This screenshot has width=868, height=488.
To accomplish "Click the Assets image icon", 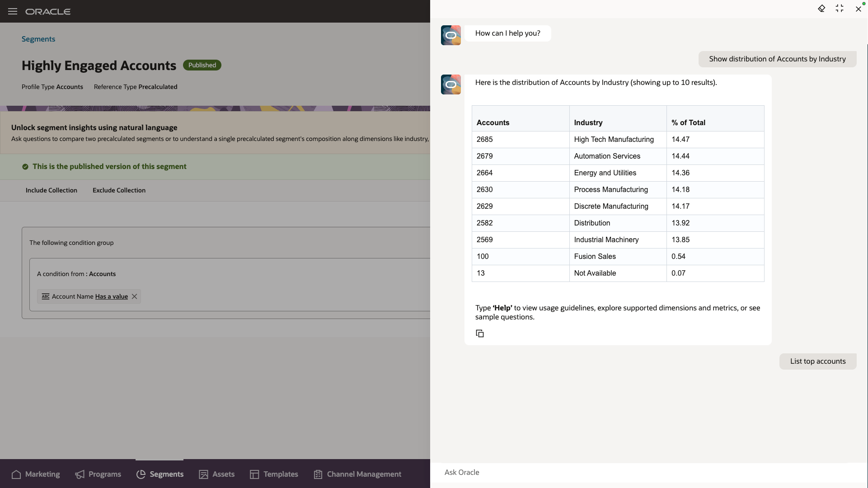I will (203, 474).
